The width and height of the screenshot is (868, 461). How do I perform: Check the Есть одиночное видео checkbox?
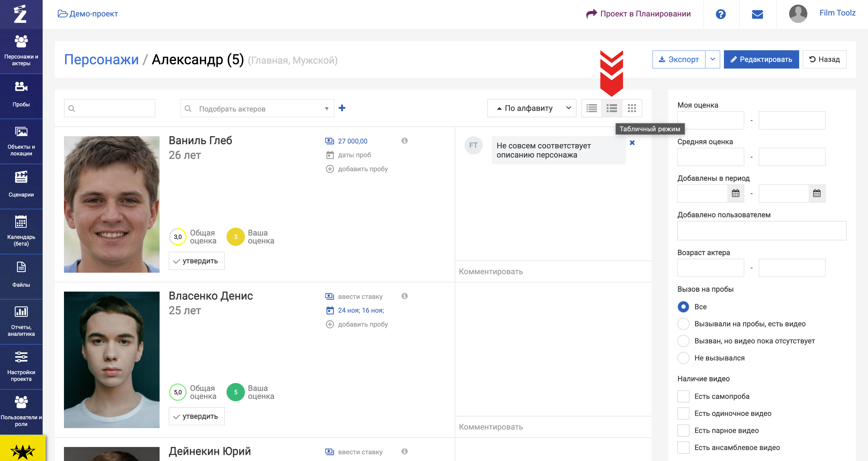(683, 413)
